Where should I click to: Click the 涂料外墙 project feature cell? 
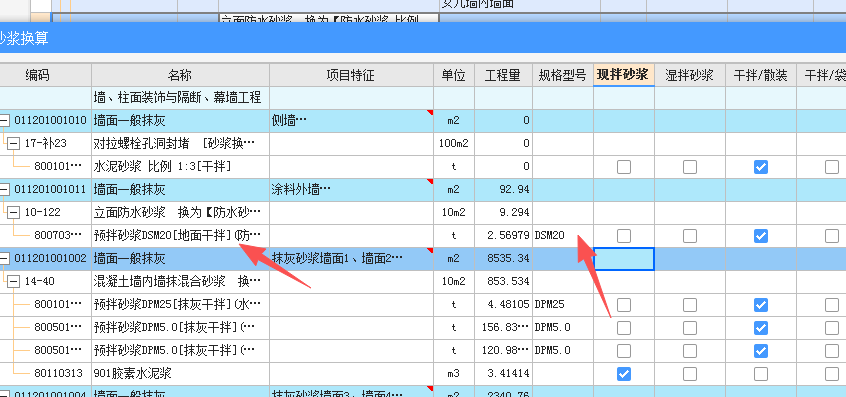click(351, 190)
